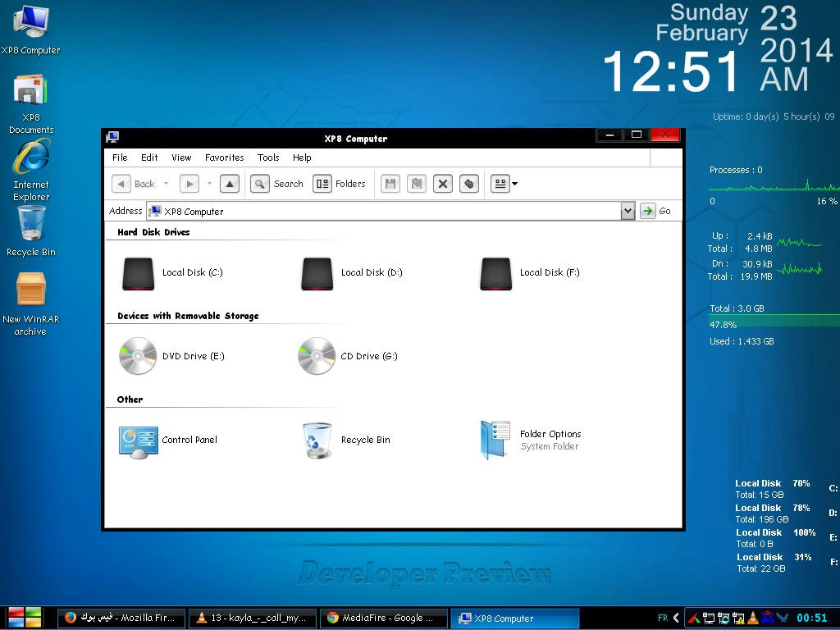Select New WinRAR archive on desktop
The width and height of the screenshot is (840, 630).
pos(30,304)
